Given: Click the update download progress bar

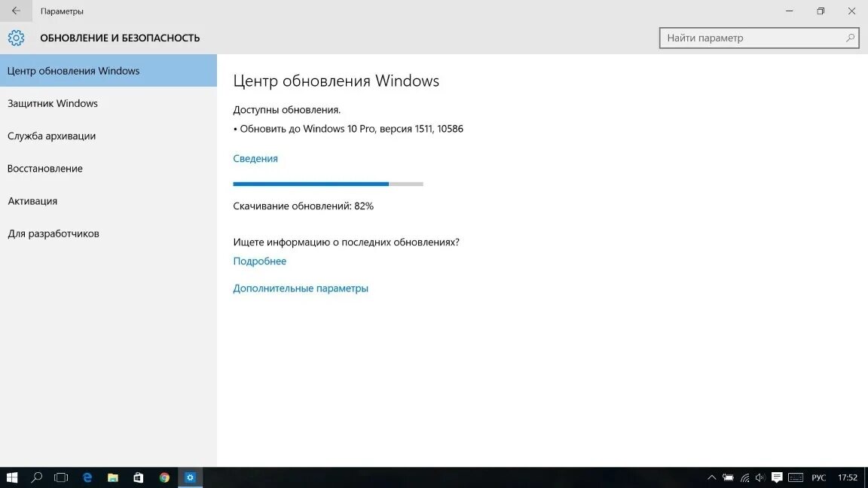Looking at the screenshot, I should tap(329, 184).
